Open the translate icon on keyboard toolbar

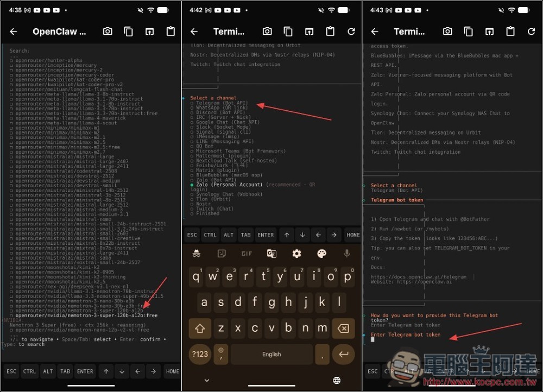271,254
